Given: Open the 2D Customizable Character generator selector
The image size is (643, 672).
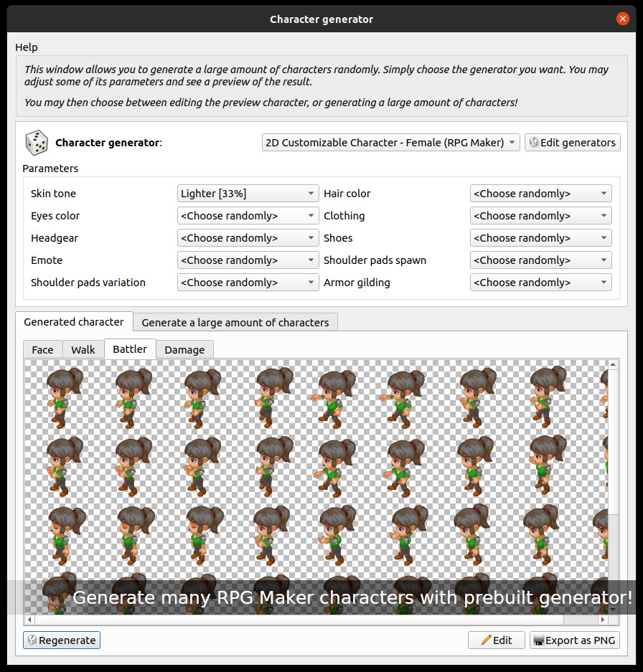Looking at the screenshot, I should 390,142.
